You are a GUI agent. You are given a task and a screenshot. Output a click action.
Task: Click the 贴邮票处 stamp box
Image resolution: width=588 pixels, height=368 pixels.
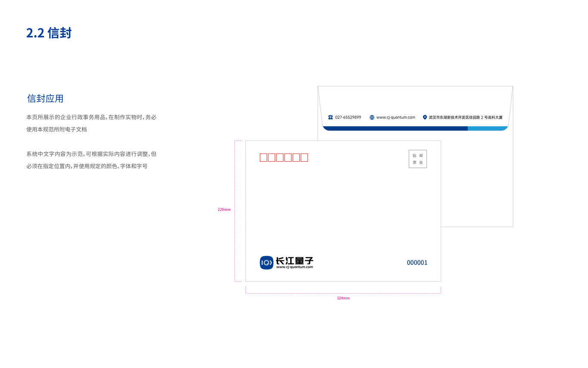(418, 159)
